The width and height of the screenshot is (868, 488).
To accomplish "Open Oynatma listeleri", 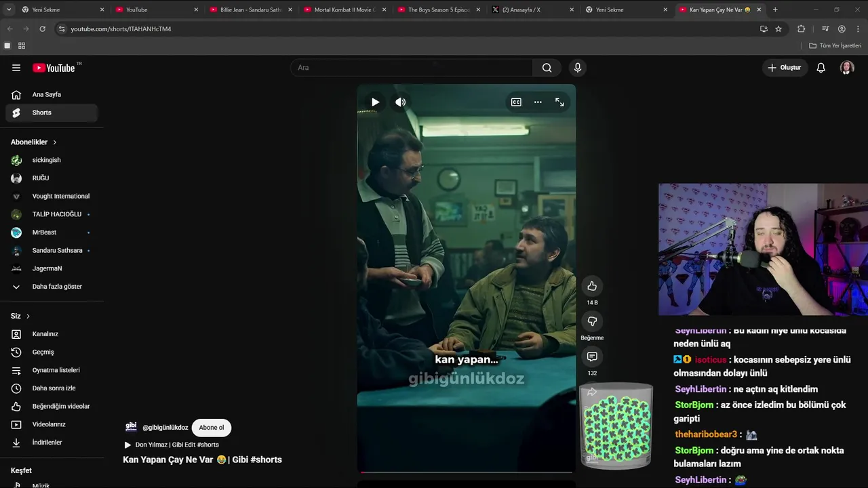I will point(52,370).
